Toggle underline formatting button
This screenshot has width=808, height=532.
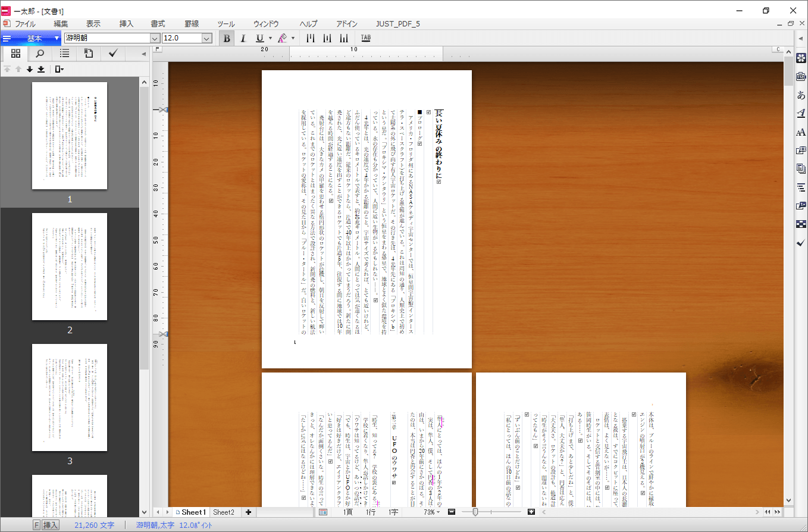[259, 38]
